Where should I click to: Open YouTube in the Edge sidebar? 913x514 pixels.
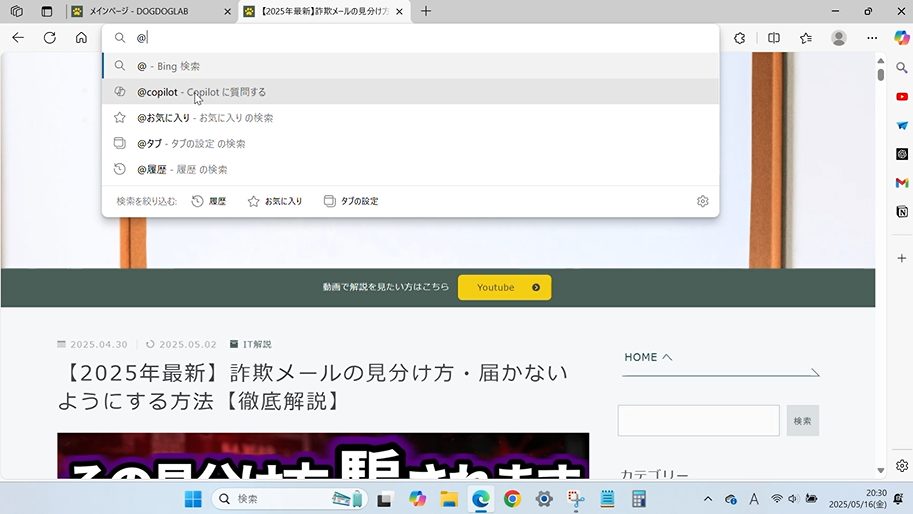pyautogui.click(x=901, y=97)
